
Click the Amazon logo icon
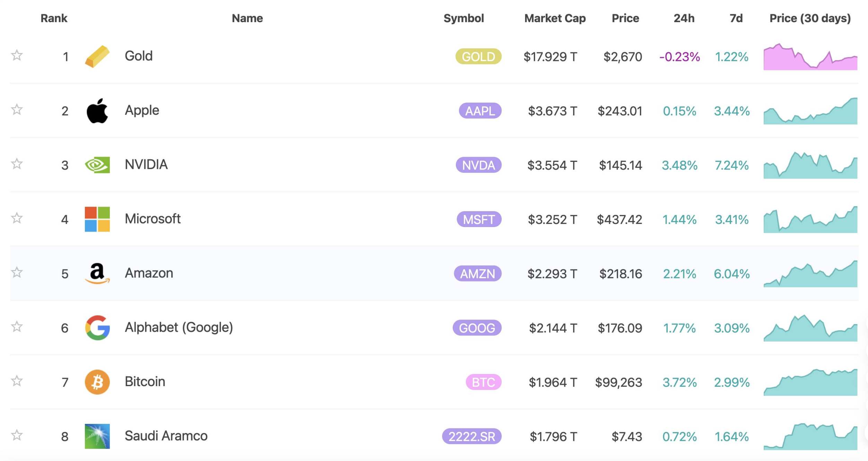[97, 273]
